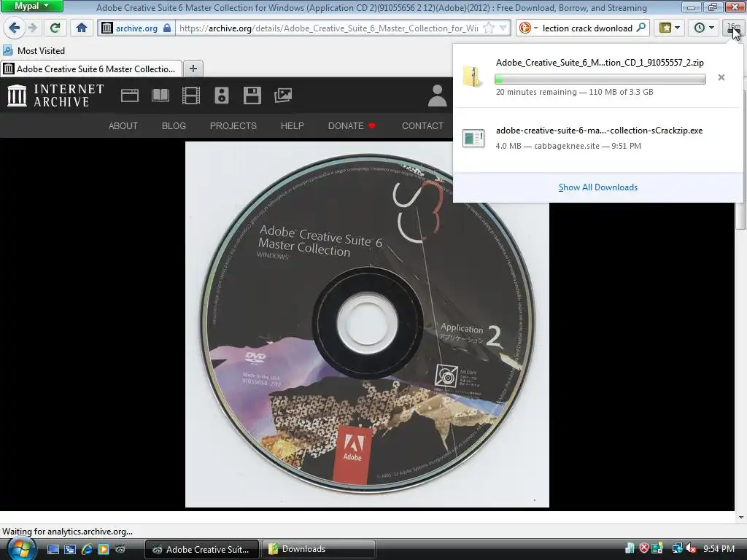Image resolution: width=747 pixels, height=560 pixels.
Task: Select the Adobe Creative Suite 6 tab
Action: (x=91, y=69)
